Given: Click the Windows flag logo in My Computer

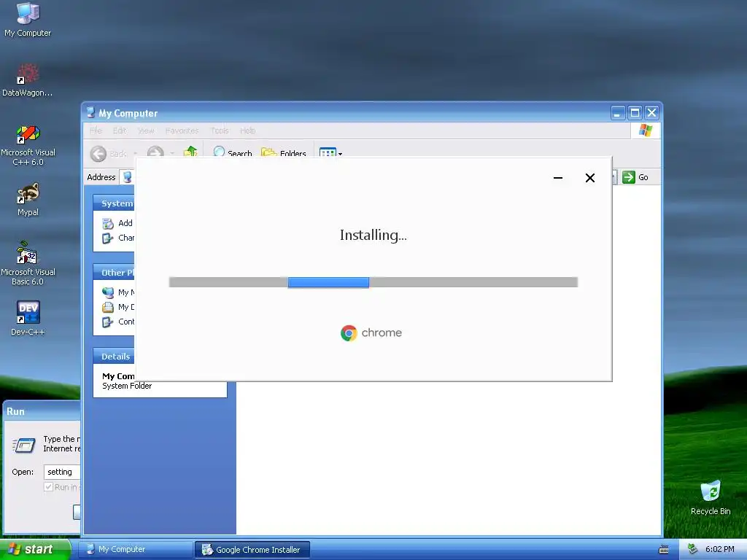Looking at the screenshot, I should pyautogui.click(x=646, y=130).
